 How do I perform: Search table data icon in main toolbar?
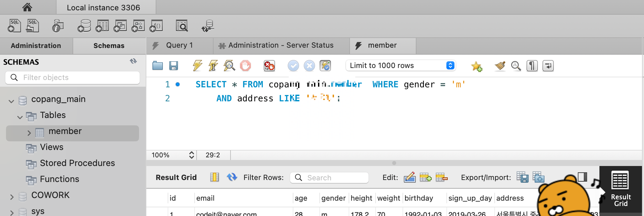(x=182, y=26)
